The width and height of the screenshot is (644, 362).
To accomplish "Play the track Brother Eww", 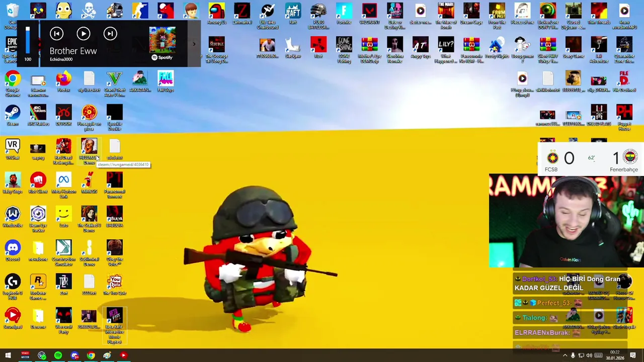I will pos(84,34).
